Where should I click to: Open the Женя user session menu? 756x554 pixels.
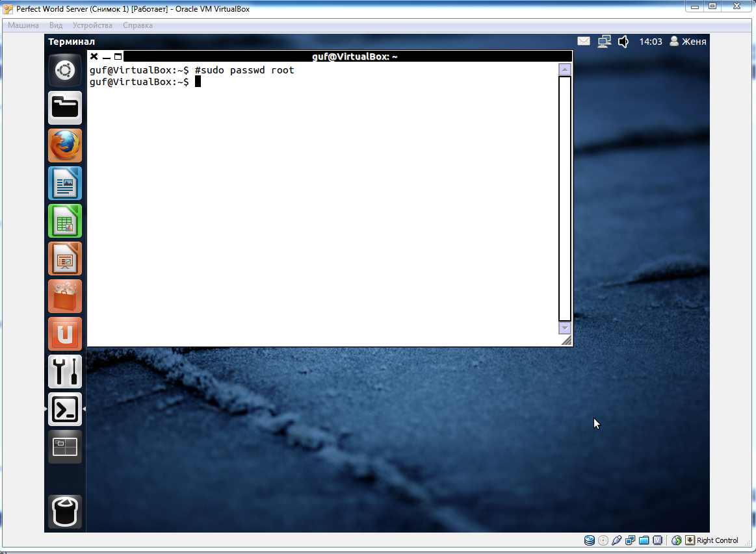[688, 42]
